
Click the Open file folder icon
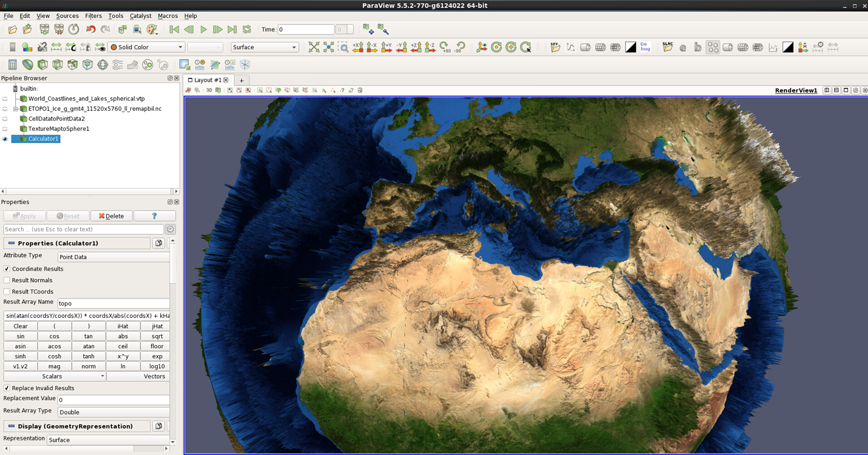tap(13, 29)
